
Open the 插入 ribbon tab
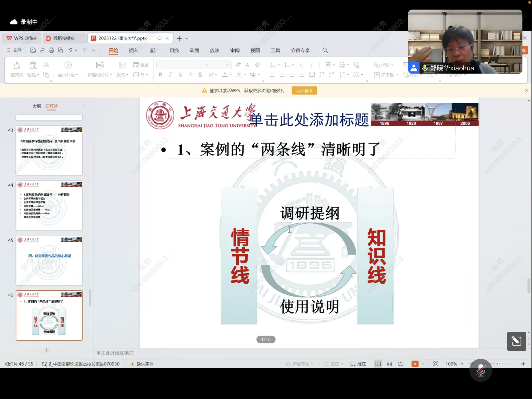(133, 50)
